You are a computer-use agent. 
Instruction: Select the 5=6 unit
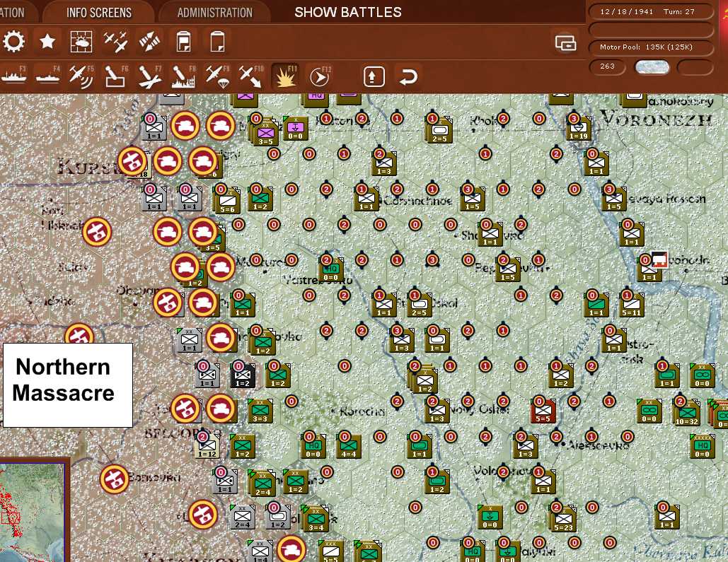click(x=227, y=201)
